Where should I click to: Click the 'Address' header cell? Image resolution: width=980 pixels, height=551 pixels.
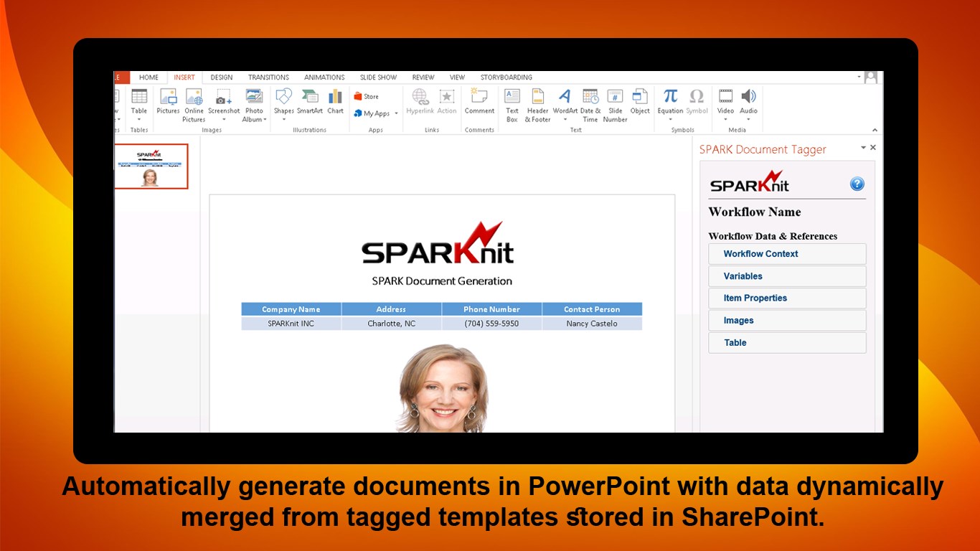coord(392,309)
